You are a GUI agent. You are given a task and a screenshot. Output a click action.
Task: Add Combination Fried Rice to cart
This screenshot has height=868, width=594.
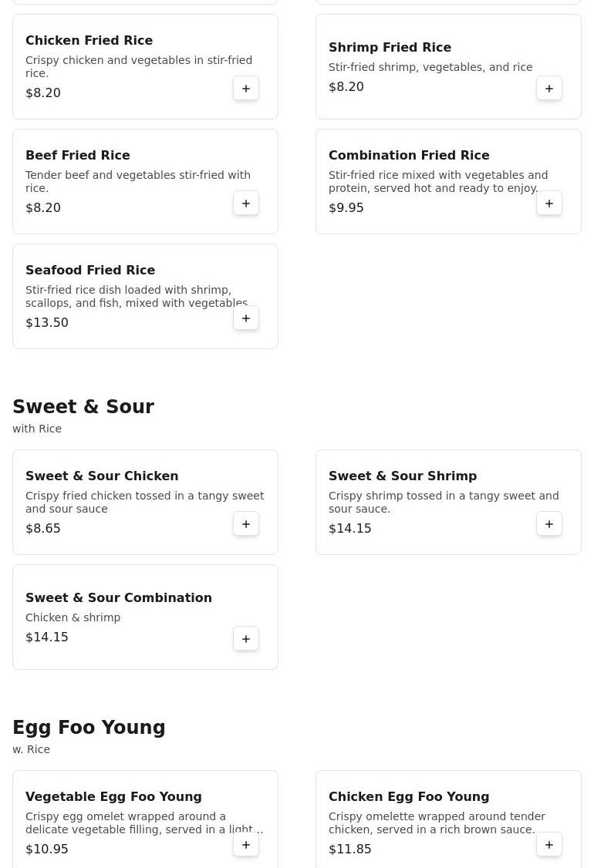click(549, 204)
